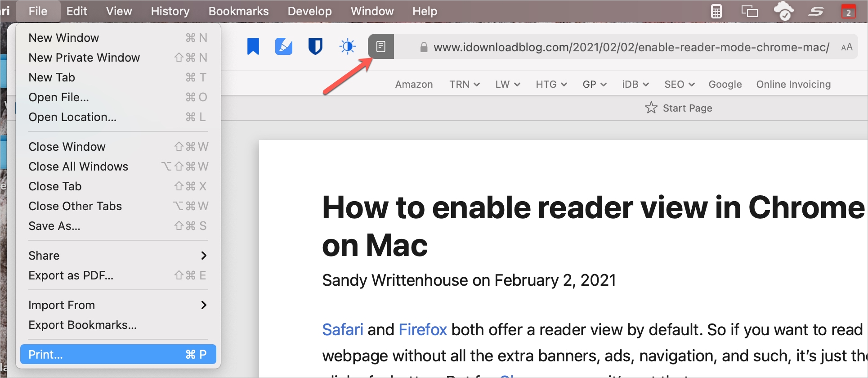
Task: Select Close Tab menu item
Action: coord(118,186)
